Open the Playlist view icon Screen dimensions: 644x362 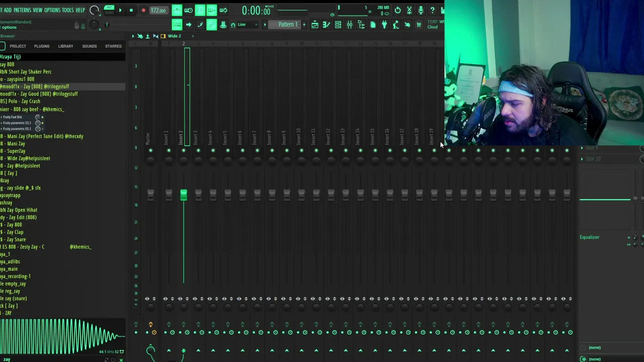pos(315,25)
